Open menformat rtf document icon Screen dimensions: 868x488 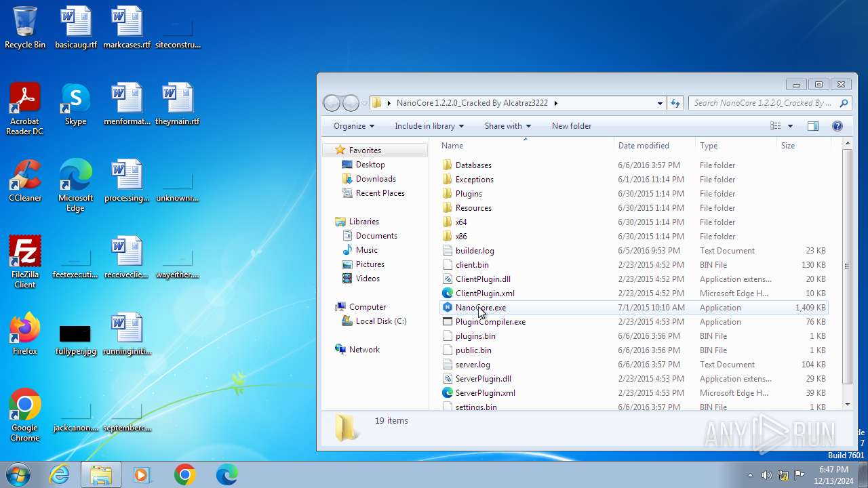tap(127, 104)
